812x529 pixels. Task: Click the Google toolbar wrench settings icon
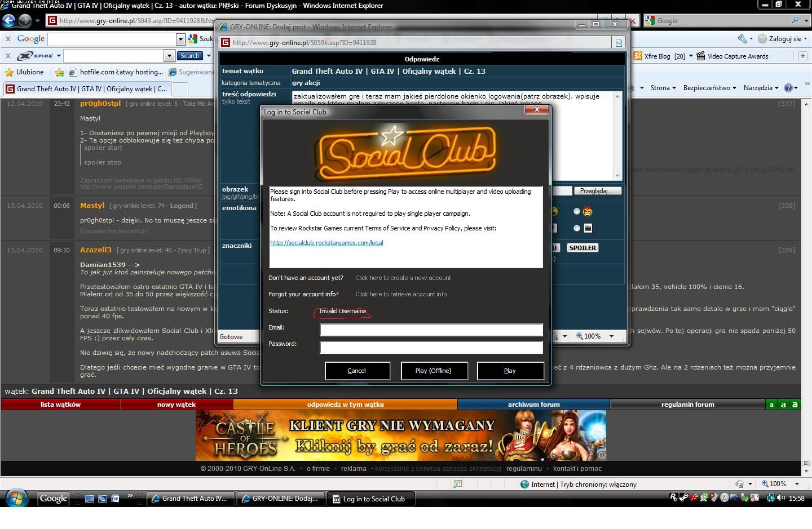(x=742, y=39)
